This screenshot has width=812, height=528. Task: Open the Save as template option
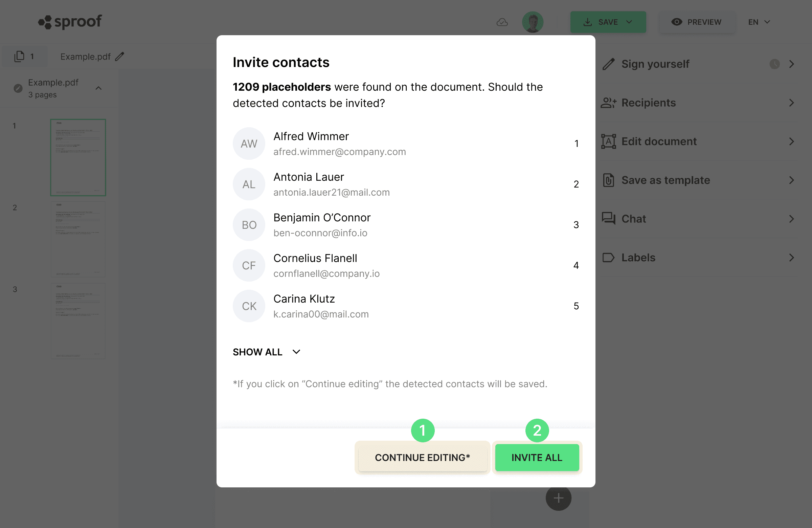point(698,180)
